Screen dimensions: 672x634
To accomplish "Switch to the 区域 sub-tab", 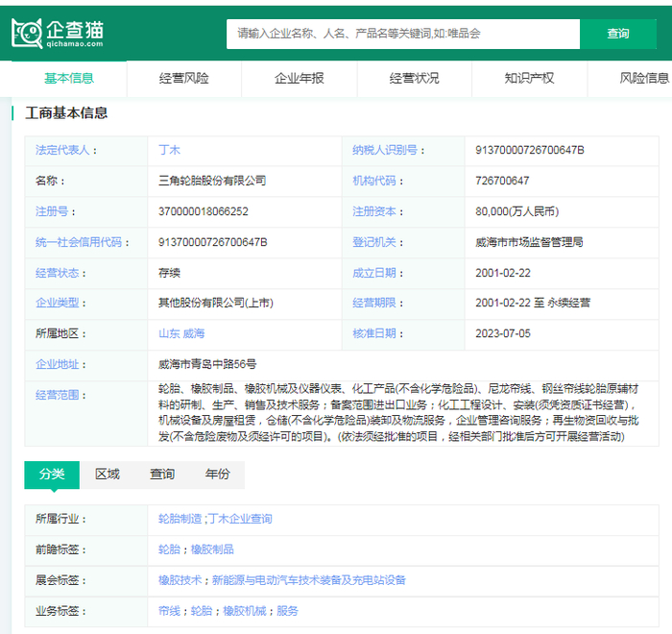I will coord(108,475).
